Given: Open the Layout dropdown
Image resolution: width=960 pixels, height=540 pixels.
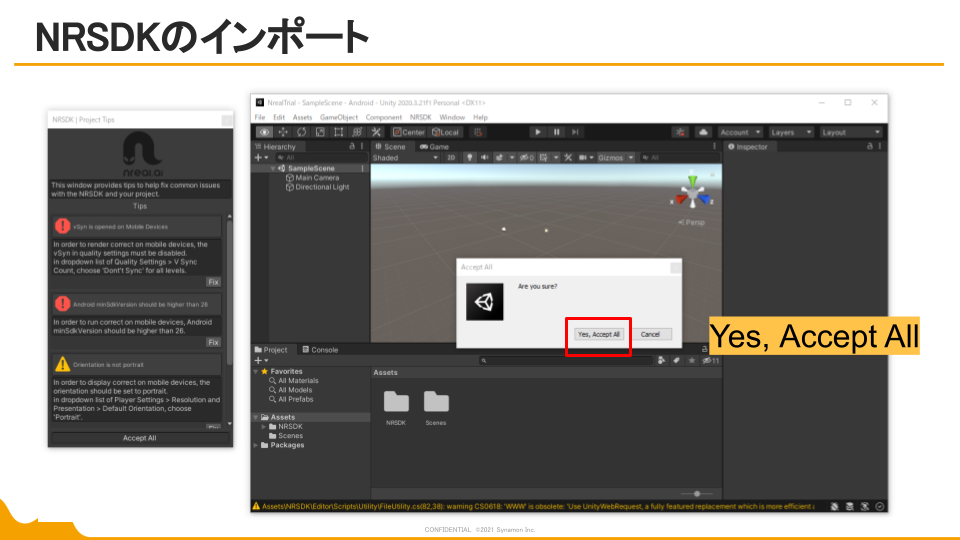Looking at the screenshot, I should tap(850, 132).
